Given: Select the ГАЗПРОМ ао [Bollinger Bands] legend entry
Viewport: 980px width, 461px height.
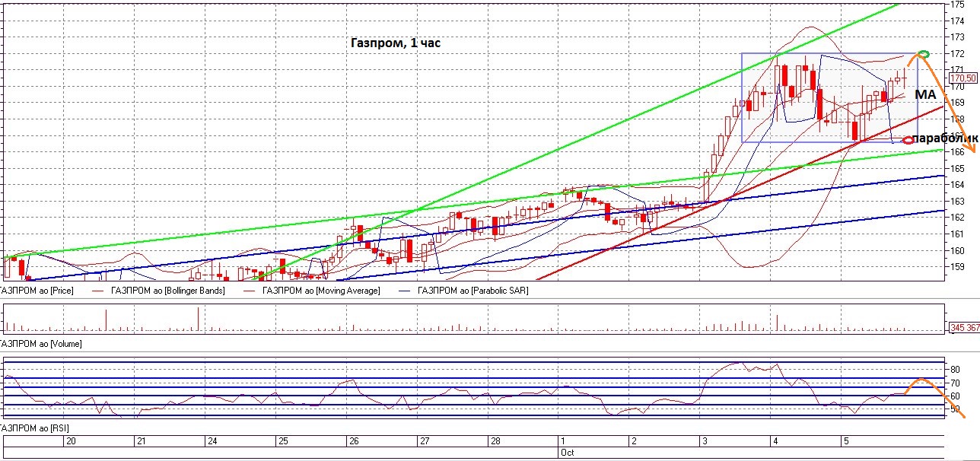Looking at the screenshot, I should pyautogui.click(x=167, y=291).
